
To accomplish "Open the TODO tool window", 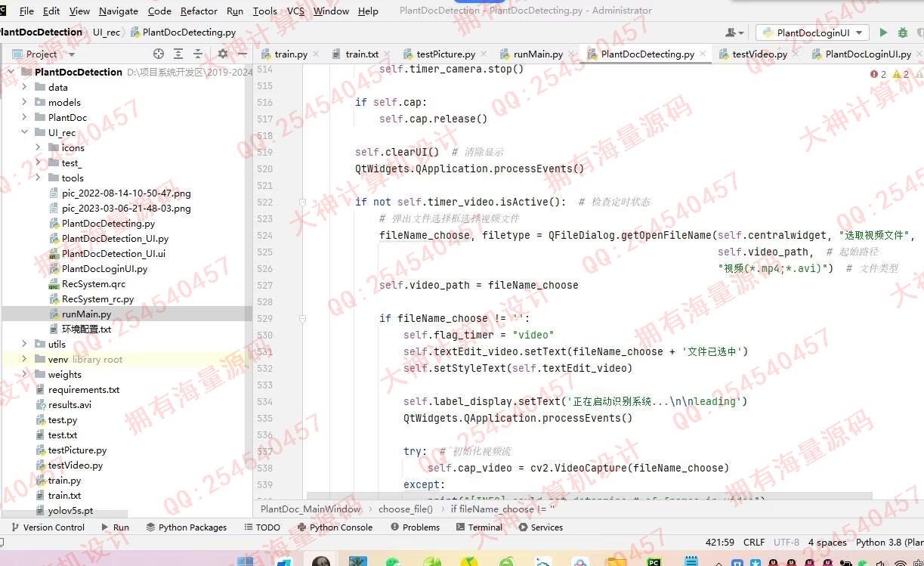I will click(262, 527).
